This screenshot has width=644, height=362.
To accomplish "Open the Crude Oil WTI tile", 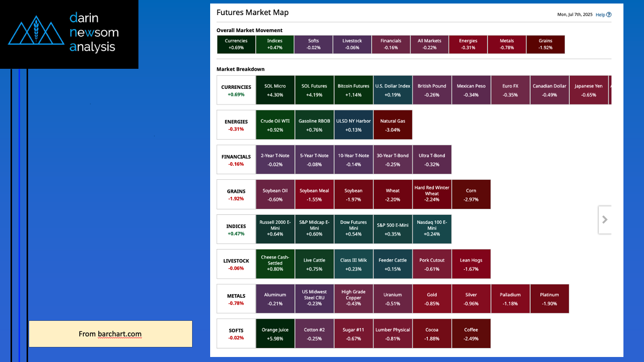I will 275,125.
